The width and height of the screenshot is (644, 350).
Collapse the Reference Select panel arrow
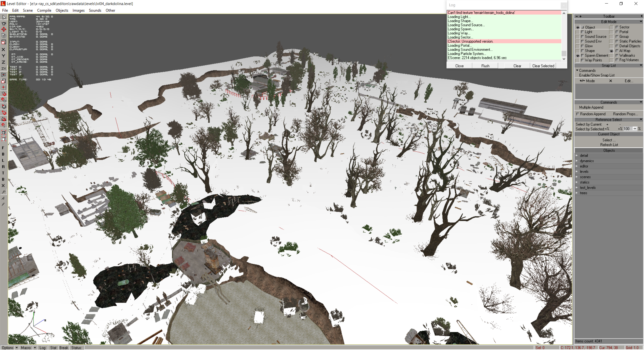point(641,120)
